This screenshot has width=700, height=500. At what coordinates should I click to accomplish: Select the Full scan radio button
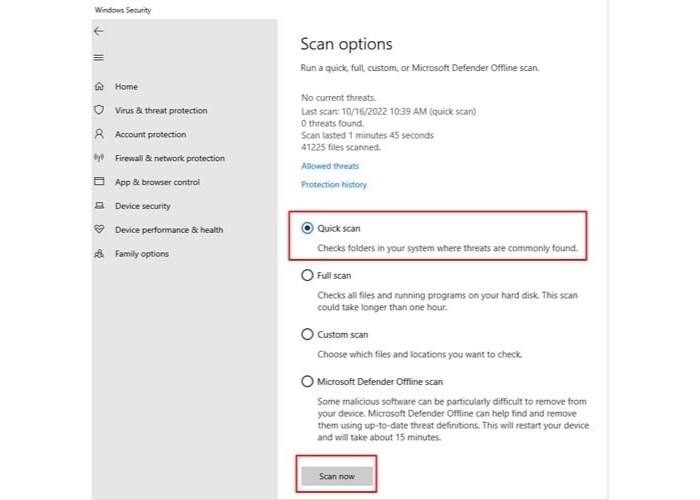click(307, 275)
